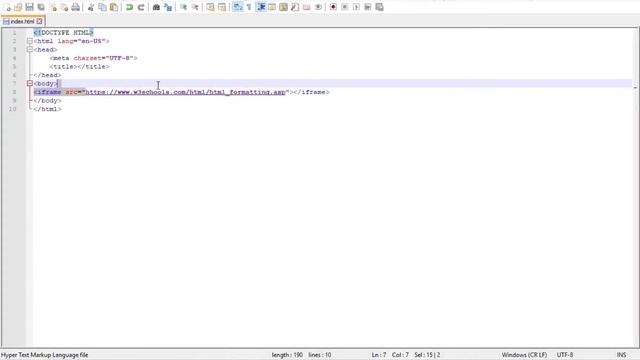Click the Close file toolbar icon
The image size is (640, 360).
(x=53, y=7)
